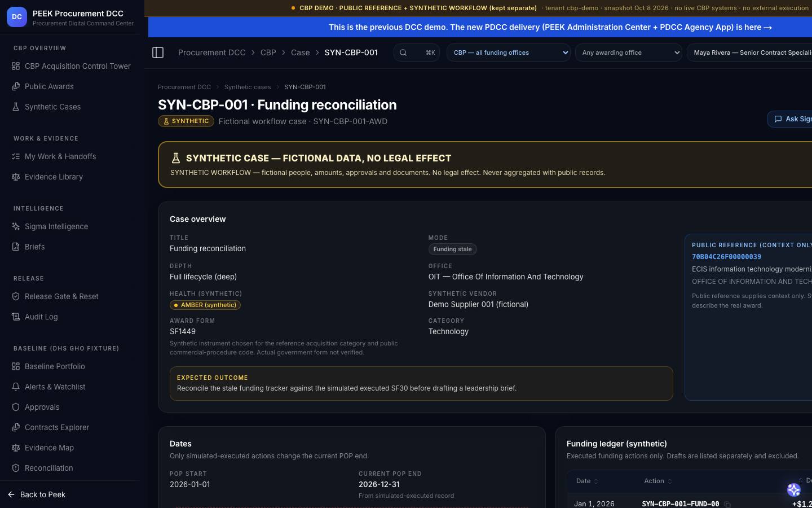Image resolution: width=812 pixels, height=508 pixels.
Task: Click current POP end 2026-12-31
Action: point(379,484)
